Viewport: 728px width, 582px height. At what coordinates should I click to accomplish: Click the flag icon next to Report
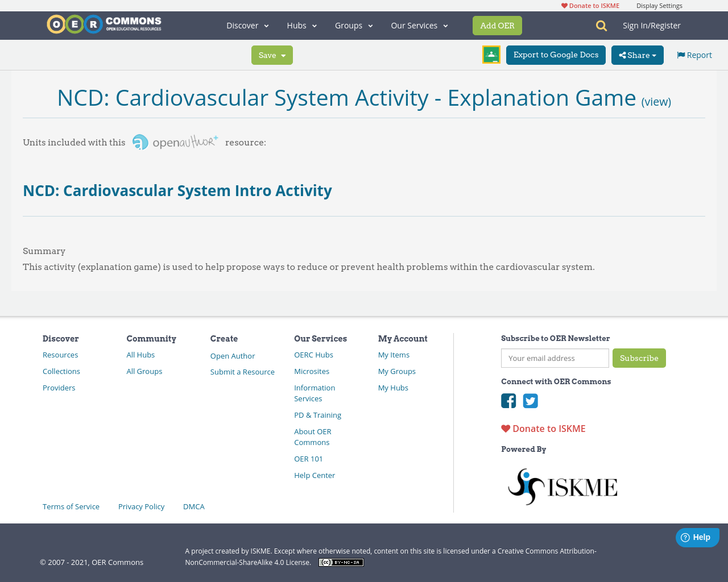click(x=681, y=54)
